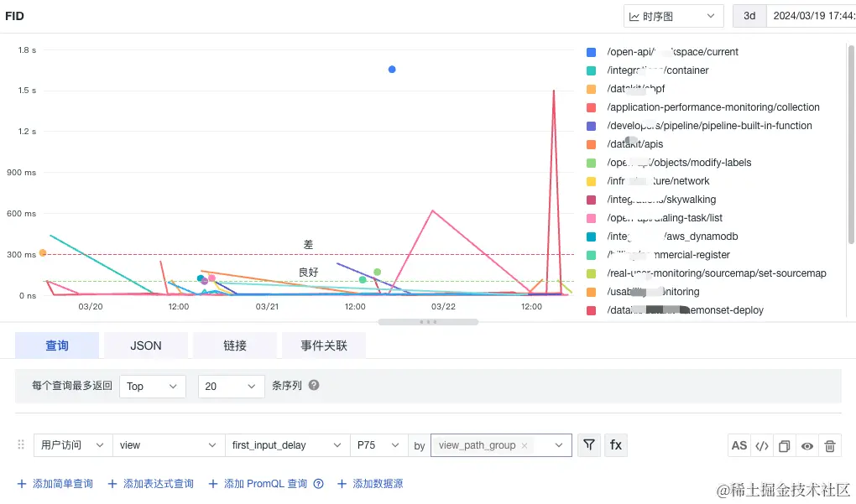The width and height of the screenshot is (856, 504).
Task: Set an alias with AS button
Action: click(x=739, y=445)
